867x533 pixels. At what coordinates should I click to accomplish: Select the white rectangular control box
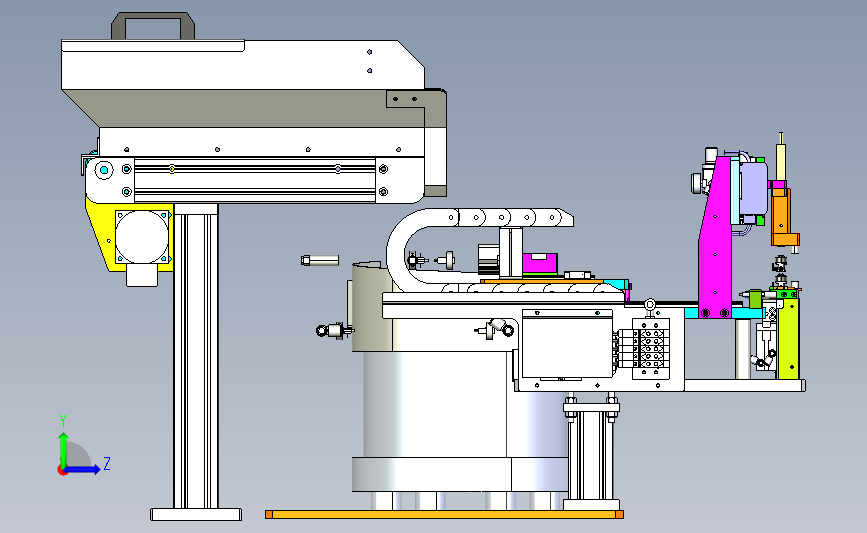click(567, 346)
